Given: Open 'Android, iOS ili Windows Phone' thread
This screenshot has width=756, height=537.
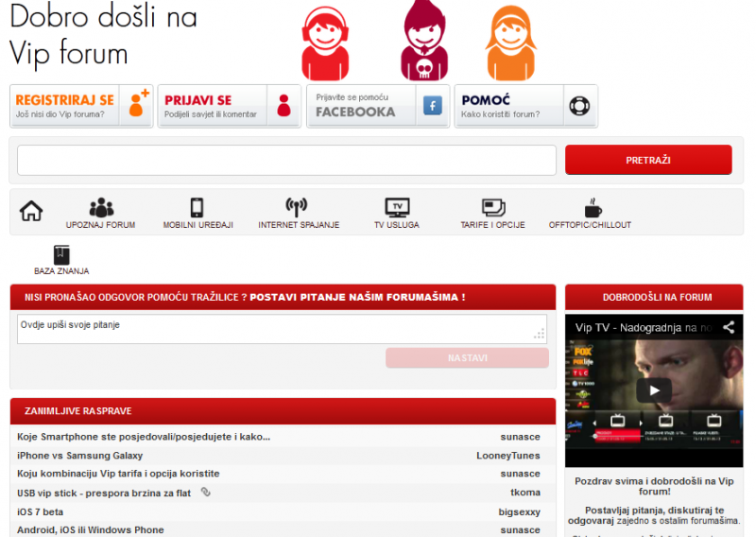Looking at the screenshot, I should 91,529.
